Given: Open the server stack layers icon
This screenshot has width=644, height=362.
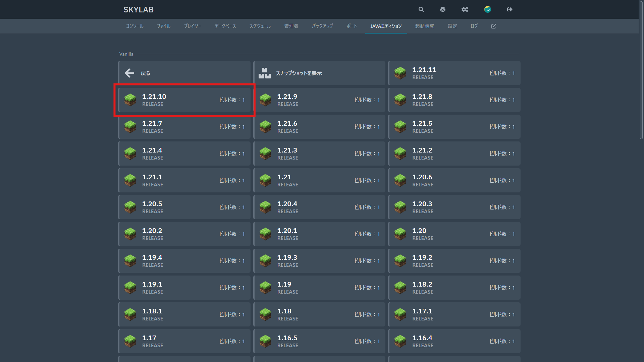Looking at the screenshot, I should 443,9.
